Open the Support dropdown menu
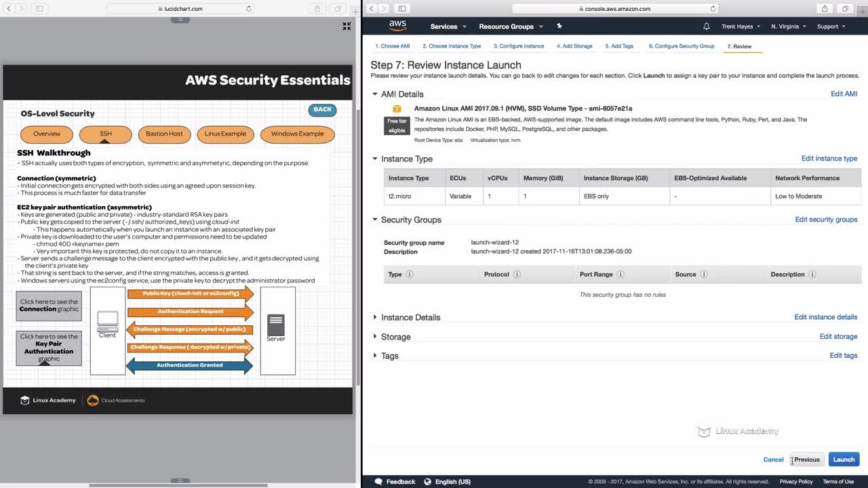This screenshot has width=868, height=488. pyautogui.click(x=831, y=26)
